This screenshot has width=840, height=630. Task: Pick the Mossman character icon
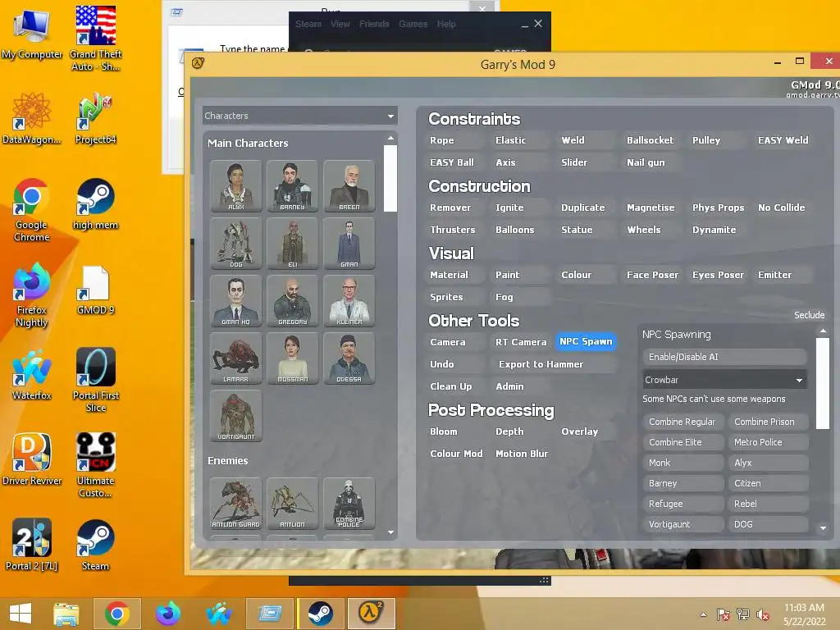[x=292, y=358]
